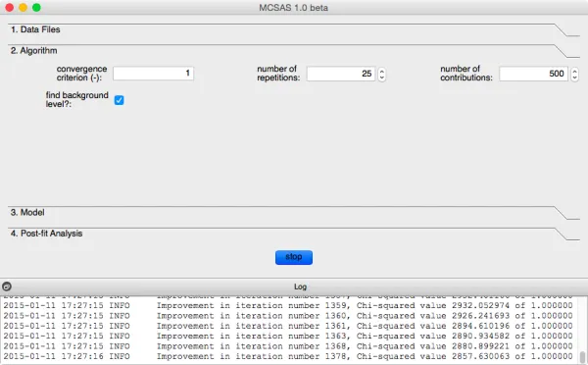
Task: Select log line for iteration number 1363
Action: [x=288, y=337]
